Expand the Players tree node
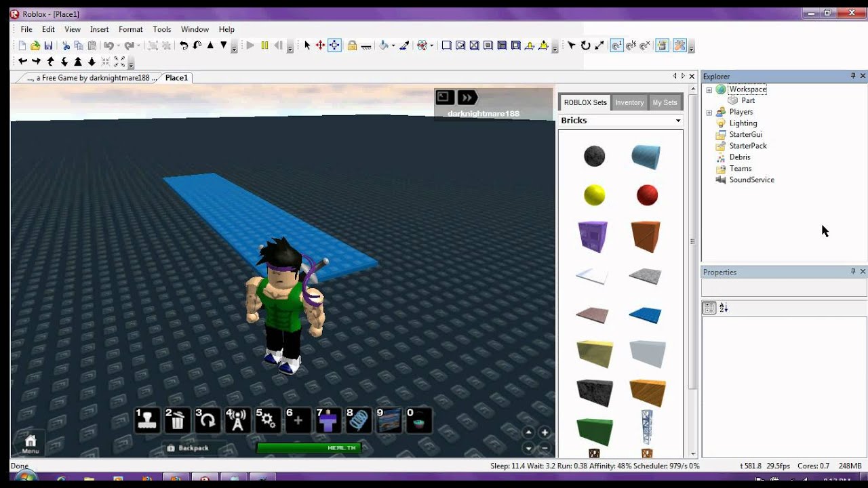Viewport: 868px width, 488px height. tap(709, 113)
